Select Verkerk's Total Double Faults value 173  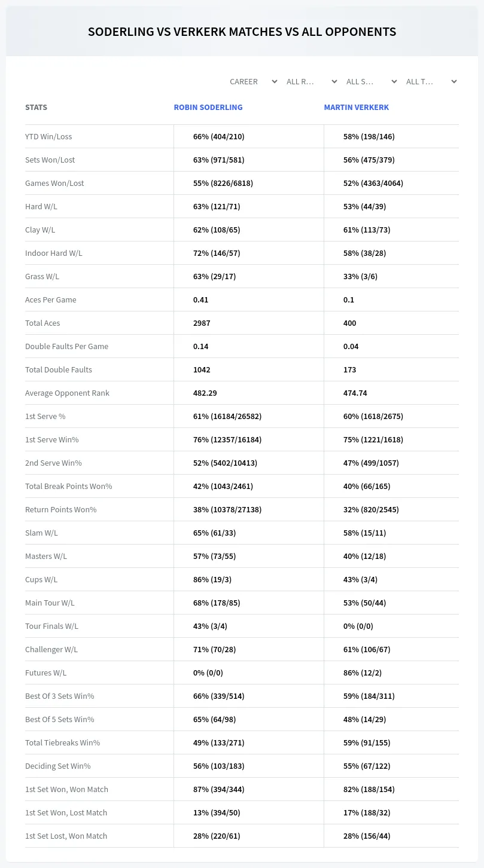(349, 369)
